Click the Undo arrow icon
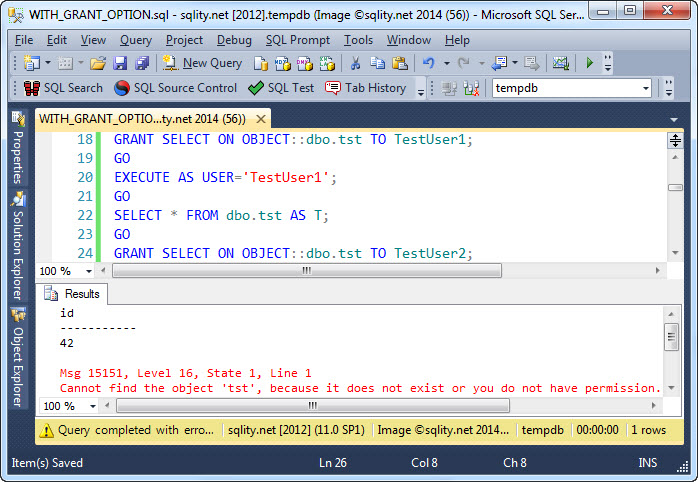 pyautogui.click(x=428, y=63)
